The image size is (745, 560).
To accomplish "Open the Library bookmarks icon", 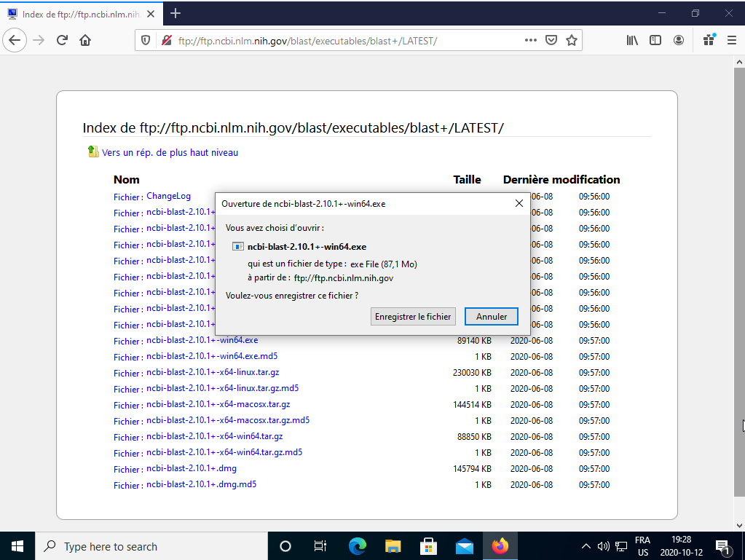I will pos(632,40).
